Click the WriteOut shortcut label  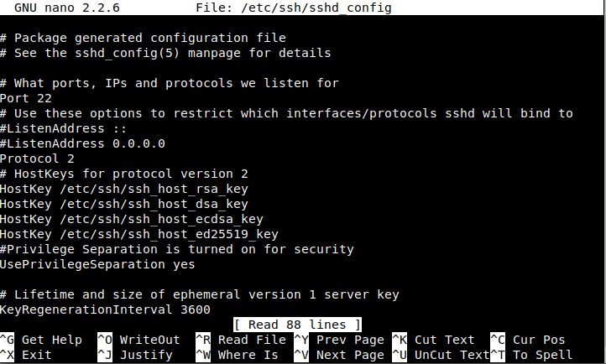[149, 340]
